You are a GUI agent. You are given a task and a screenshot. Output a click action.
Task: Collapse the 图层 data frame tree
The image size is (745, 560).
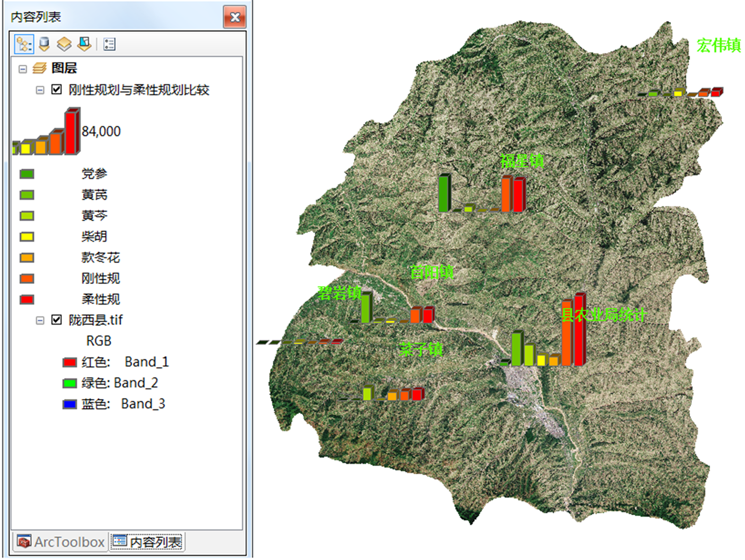click(x=23, y=69)
